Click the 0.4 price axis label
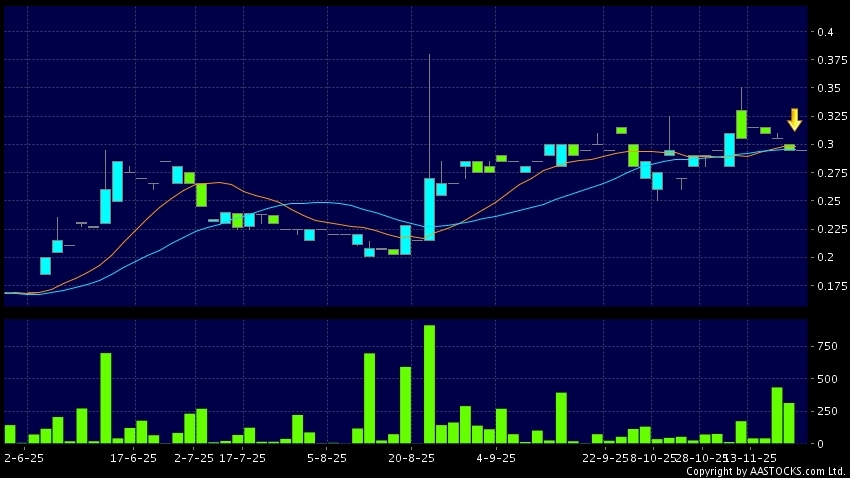The image size is (850, 478). (825, 32)
